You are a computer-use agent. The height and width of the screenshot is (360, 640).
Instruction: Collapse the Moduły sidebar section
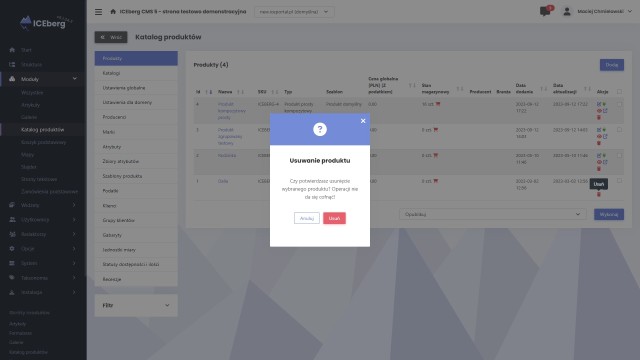pos(43,79)
